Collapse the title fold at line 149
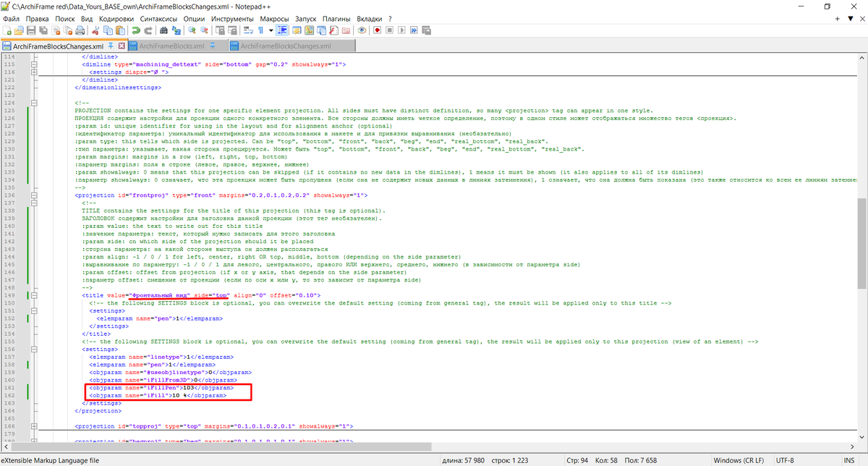 pyautogui.click(x=34, y=295)
